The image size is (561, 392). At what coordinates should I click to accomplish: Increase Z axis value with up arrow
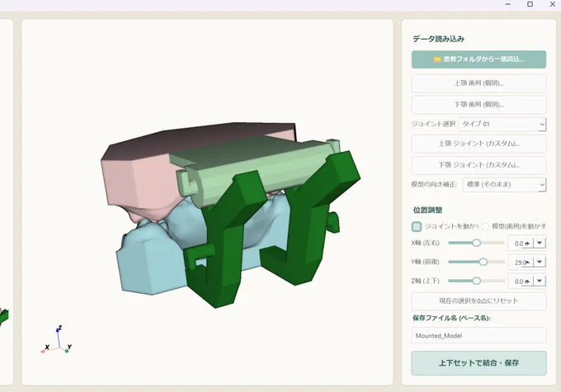click(x=527, y=281)
